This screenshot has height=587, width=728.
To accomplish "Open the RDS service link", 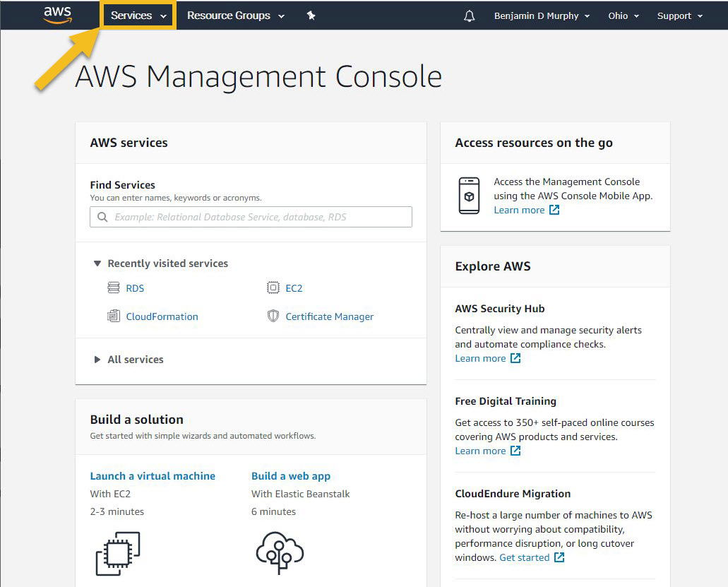I will pyautogui.click(x=135, y=288).
